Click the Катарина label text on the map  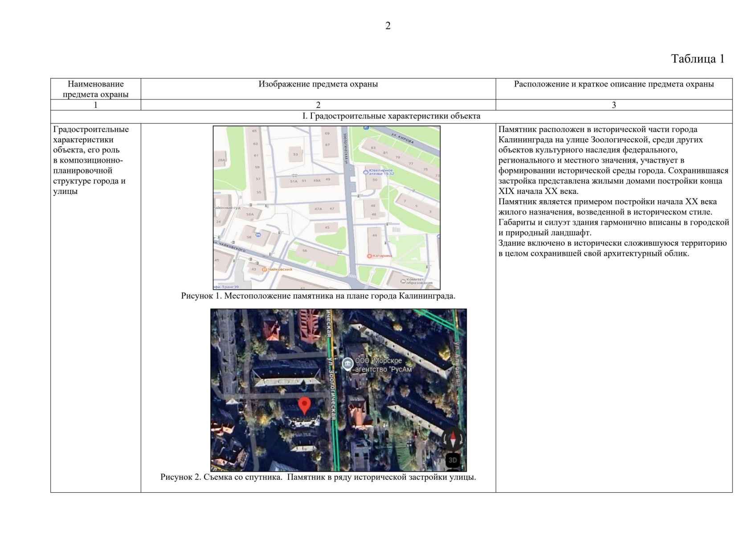click(x=382, y=256)
